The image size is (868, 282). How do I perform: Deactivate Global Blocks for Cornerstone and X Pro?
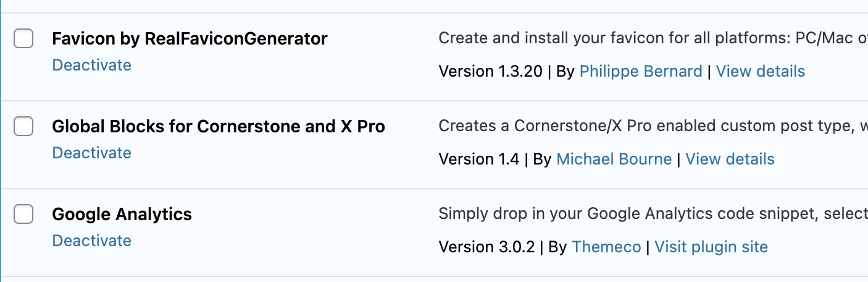click(91, 153)
